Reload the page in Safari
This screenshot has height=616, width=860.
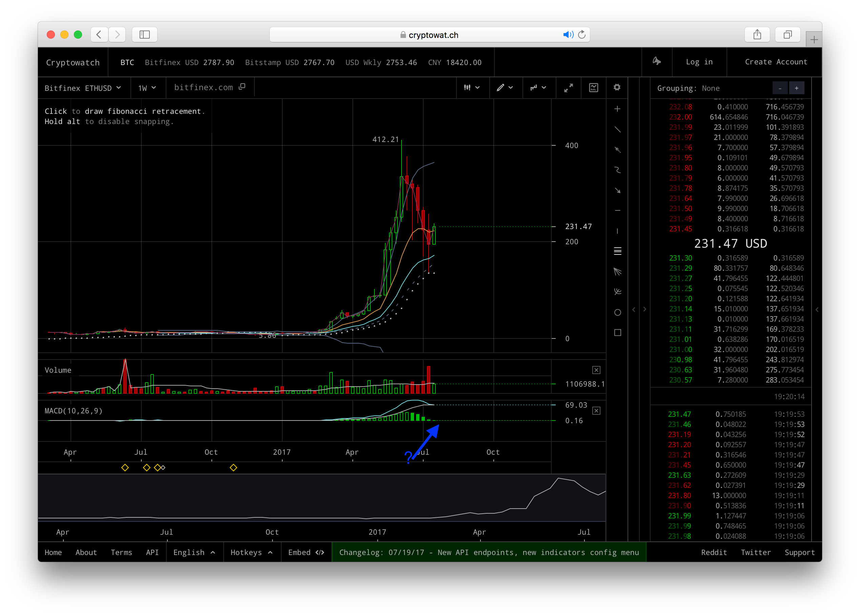tap(582, 35)
